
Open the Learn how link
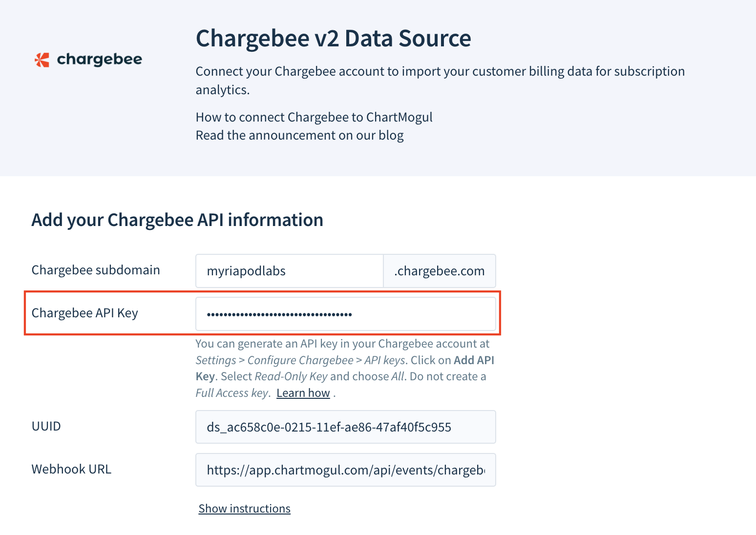click(x=303, y=393)
